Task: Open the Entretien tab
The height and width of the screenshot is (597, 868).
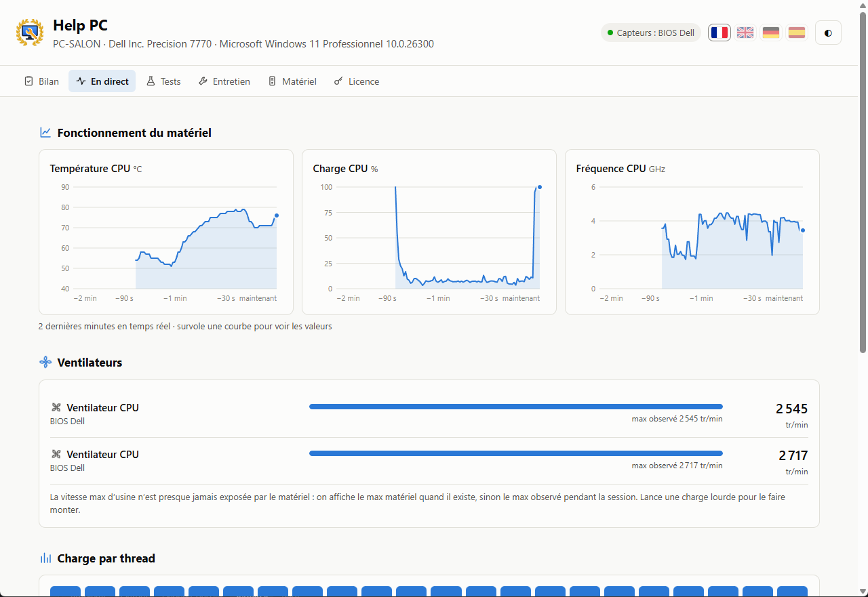Action: (224, 81)
